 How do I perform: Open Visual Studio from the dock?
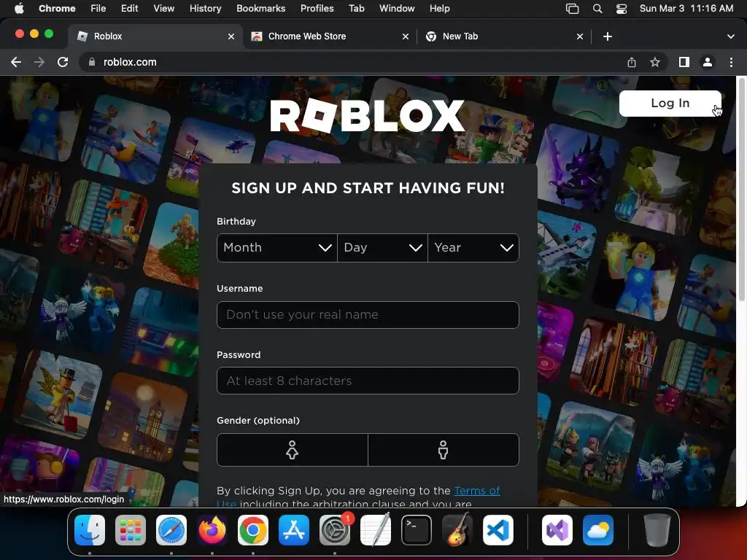tap(557, 530)
